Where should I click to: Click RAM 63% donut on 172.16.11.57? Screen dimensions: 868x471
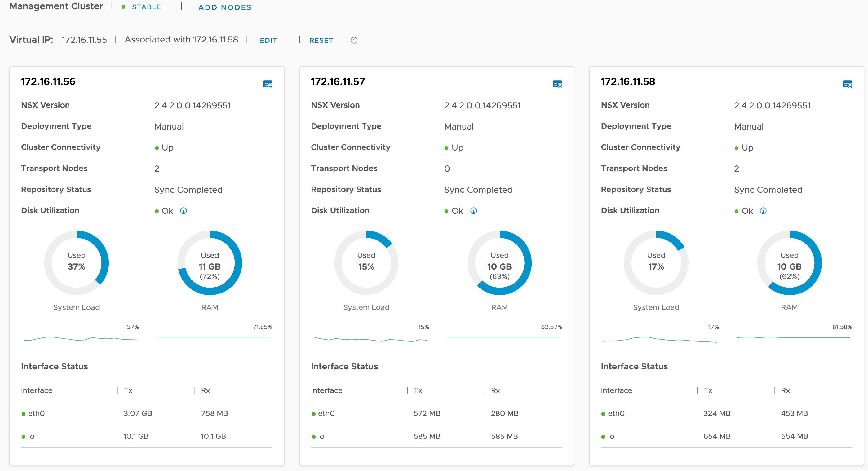[x=499, y=263]
